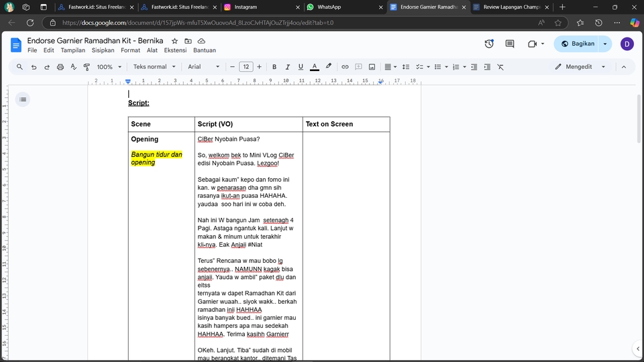Open the Edit menu

(48, 50)
